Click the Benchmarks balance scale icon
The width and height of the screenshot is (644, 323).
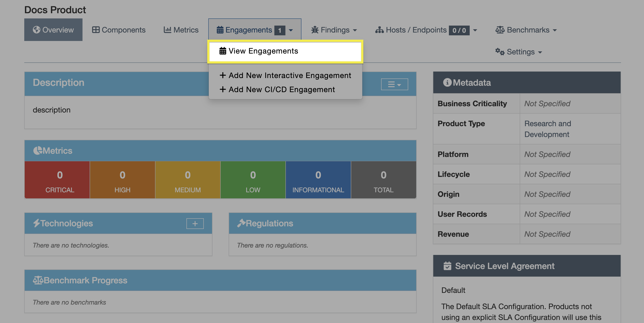click(500, 30)
